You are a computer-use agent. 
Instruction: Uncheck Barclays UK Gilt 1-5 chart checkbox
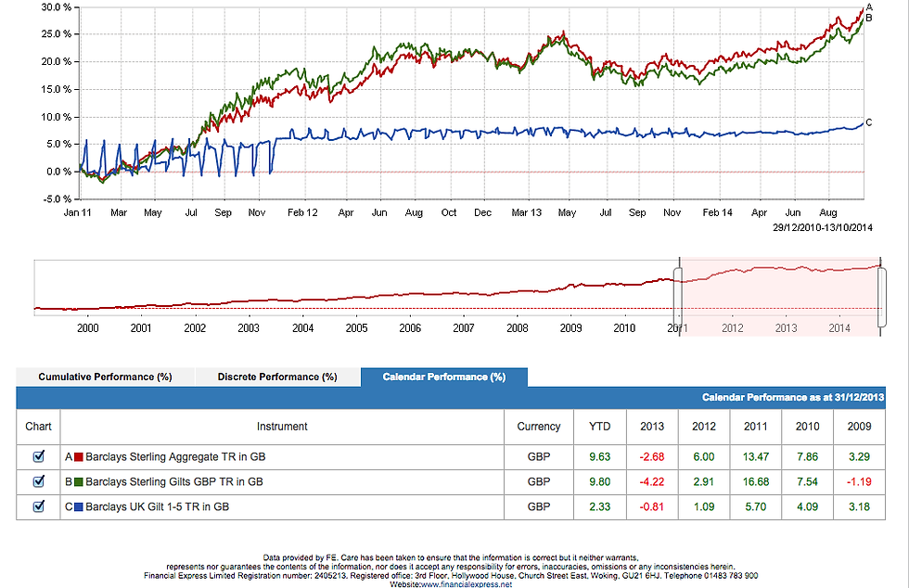tap(39, 506)
